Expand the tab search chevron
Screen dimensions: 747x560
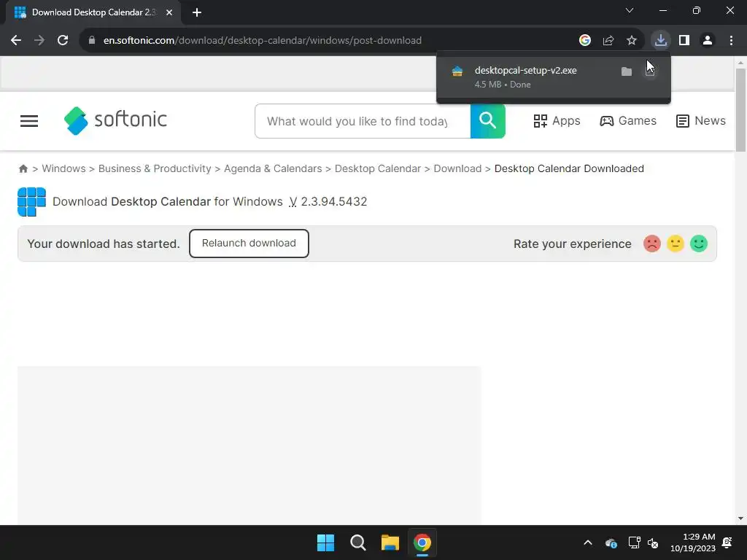coord(630,10)
